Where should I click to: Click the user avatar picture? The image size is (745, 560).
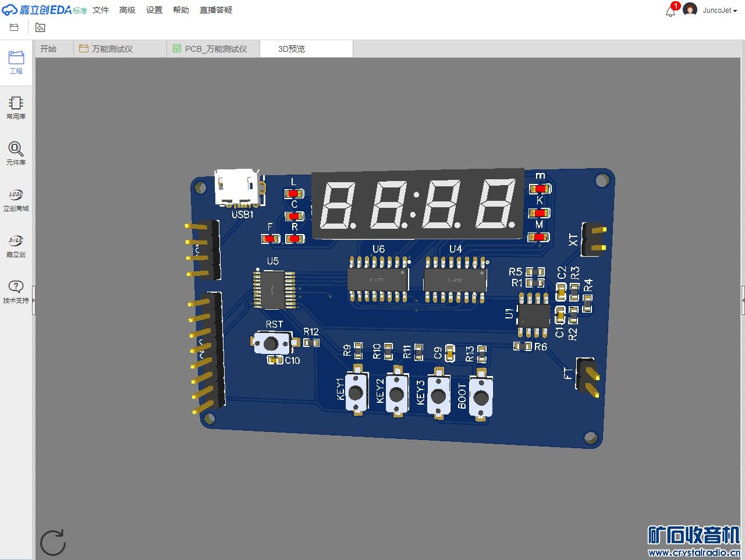(x=690, y=10)
